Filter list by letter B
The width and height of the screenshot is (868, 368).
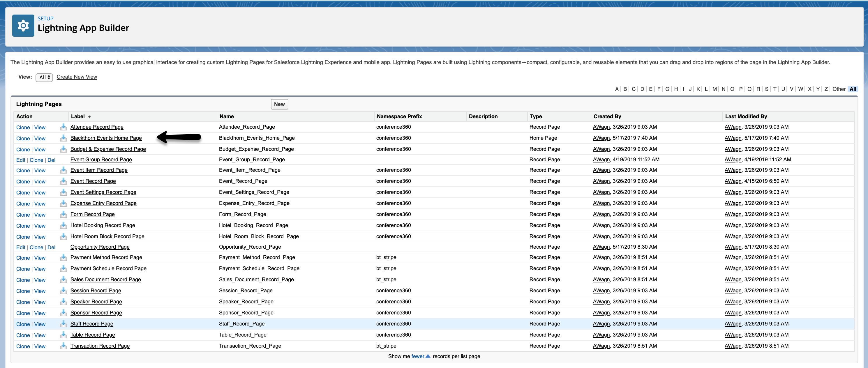625,89
